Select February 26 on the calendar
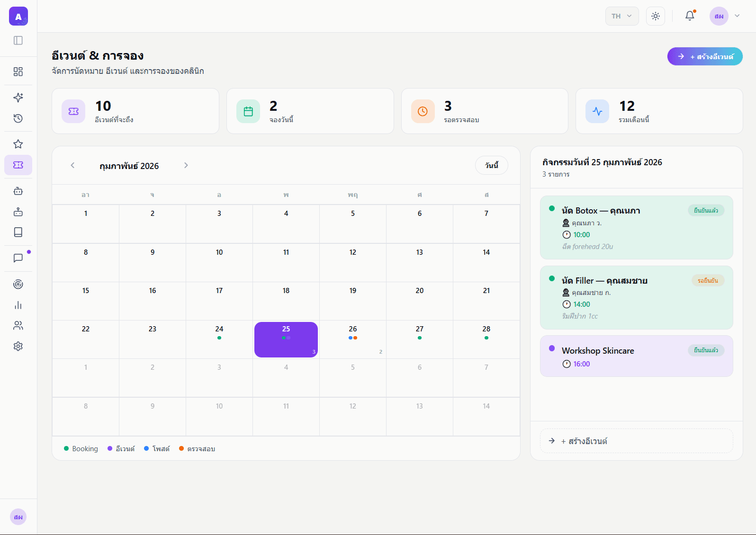 pos(353,339)
